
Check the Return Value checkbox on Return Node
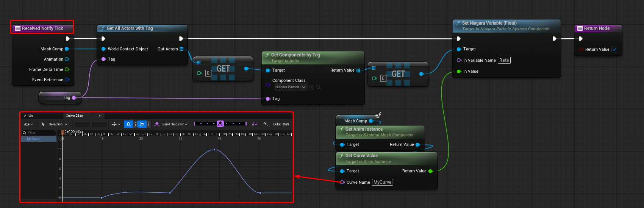(614, 49)
